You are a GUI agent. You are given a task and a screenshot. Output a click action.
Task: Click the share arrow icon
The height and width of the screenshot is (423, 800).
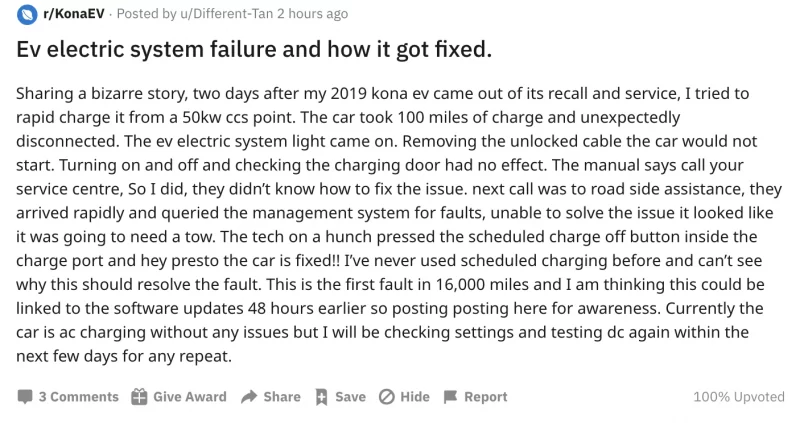click(x=249, y=397)
